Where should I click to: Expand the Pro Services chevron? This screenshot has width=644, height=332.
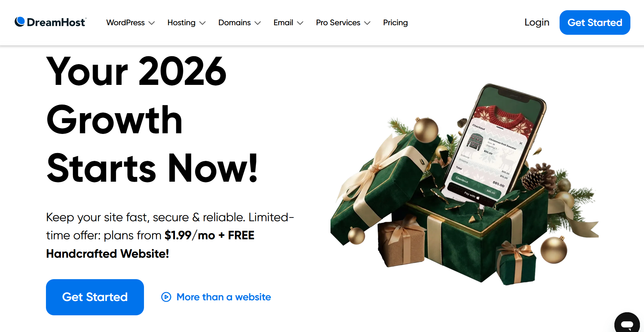tap(367, 23)
